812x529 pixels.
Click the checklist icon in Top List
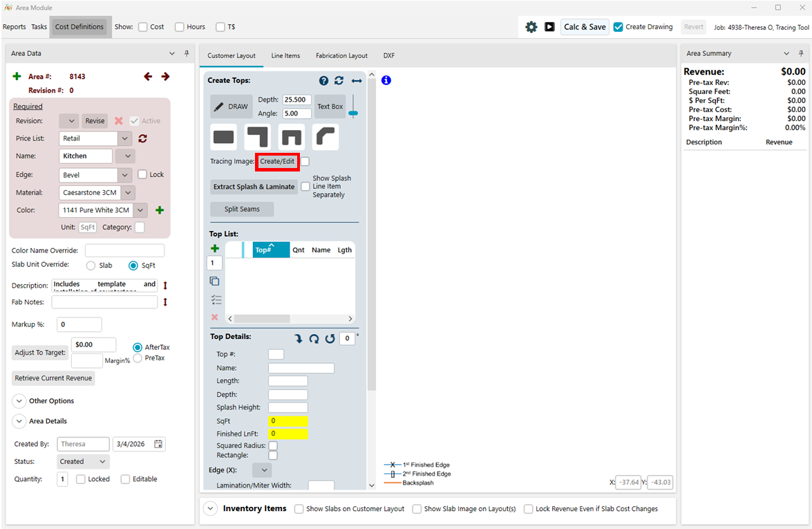pos(216,299)
